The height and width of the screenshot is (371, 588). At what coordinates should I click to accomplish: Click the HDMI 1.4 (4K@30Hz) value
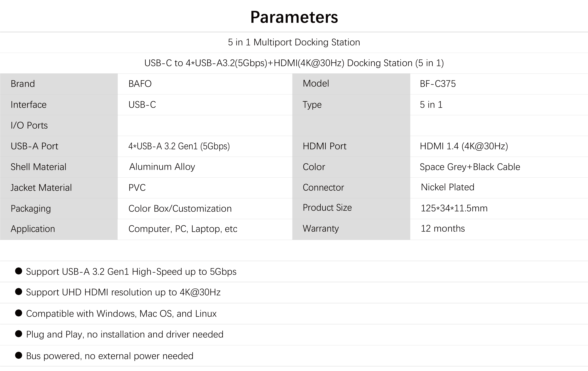464,146
